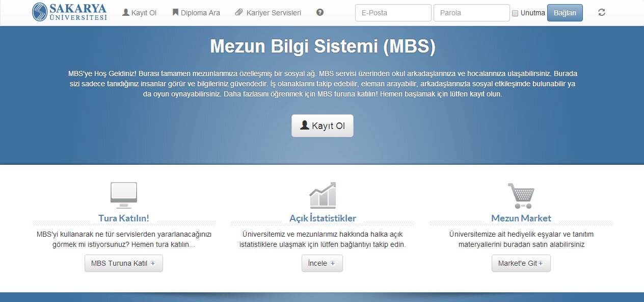Click the MBS Turuna Katıl button
This screenshot has width=644, height=302.
(x=124, y=263)
